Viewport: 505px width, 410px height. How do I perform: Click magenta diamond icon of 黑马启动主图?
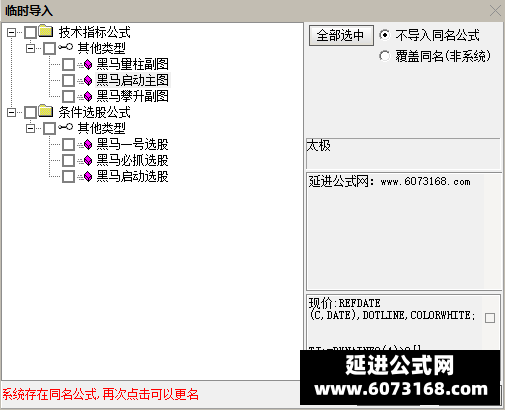(88, 80)
